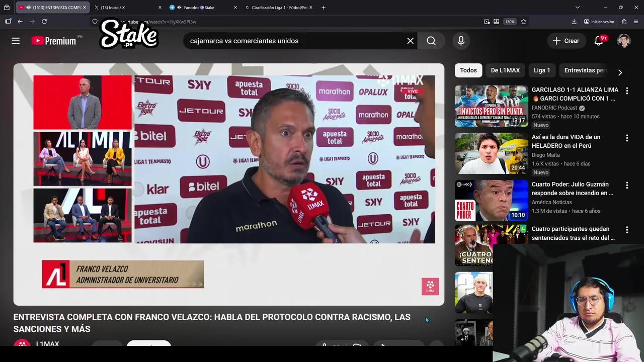Open the left-most tab overview button
644x362 pixels.
[7, 8]
